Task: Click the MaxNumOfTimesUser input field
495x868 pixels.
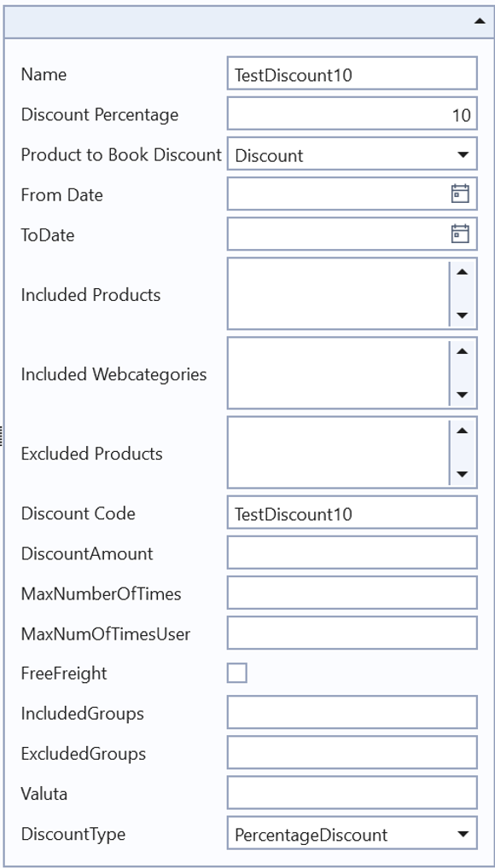Action: coord(352,634)
